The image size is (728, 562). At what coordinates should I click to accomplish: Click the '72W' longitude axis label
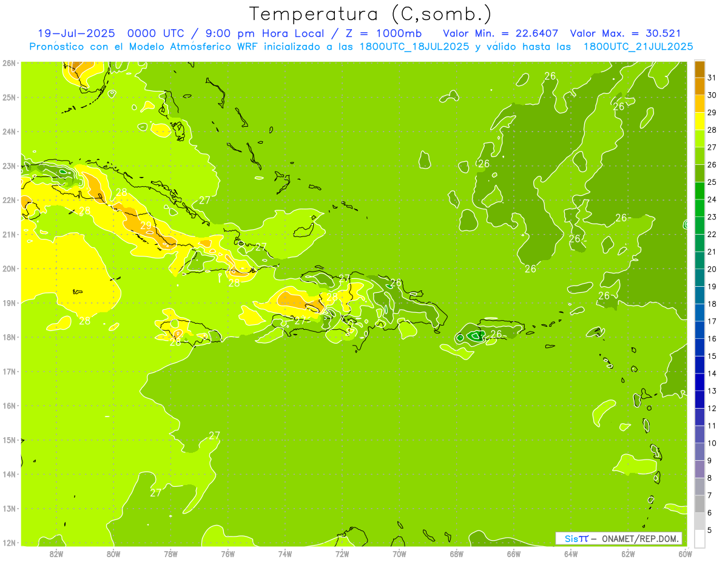[342, 554]
